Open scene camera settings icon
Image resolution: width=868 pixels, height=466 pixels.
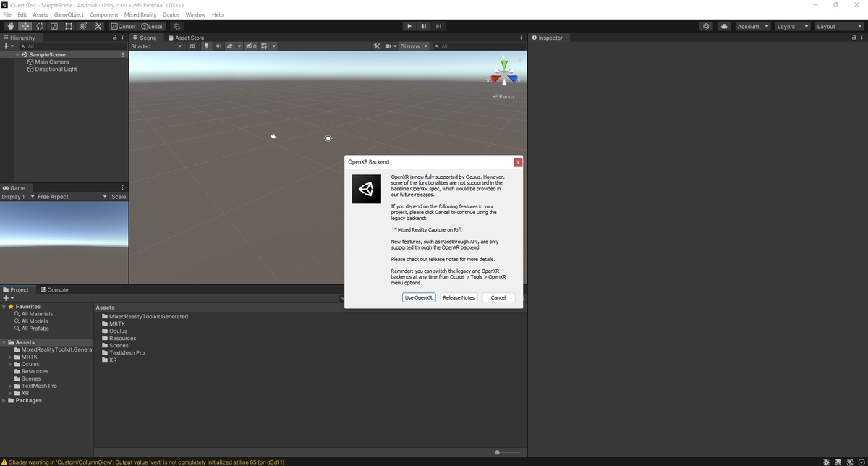tap(388, 46)
